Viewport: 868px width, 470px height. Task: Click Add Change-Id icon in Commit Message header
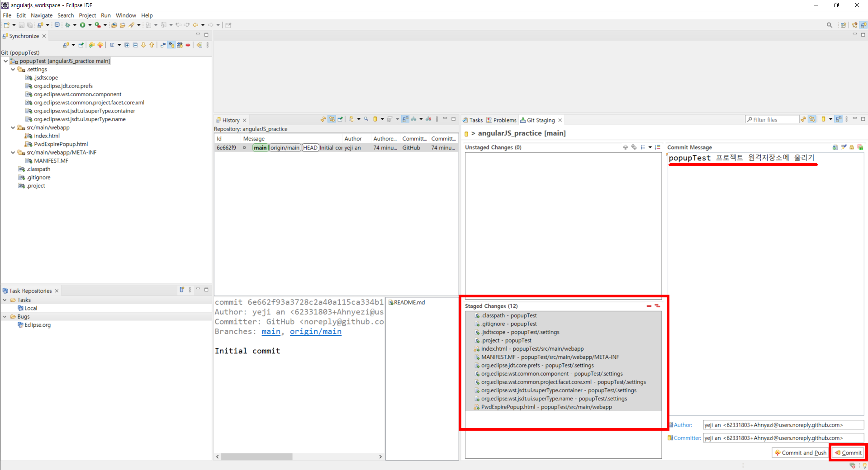[860, 147]
